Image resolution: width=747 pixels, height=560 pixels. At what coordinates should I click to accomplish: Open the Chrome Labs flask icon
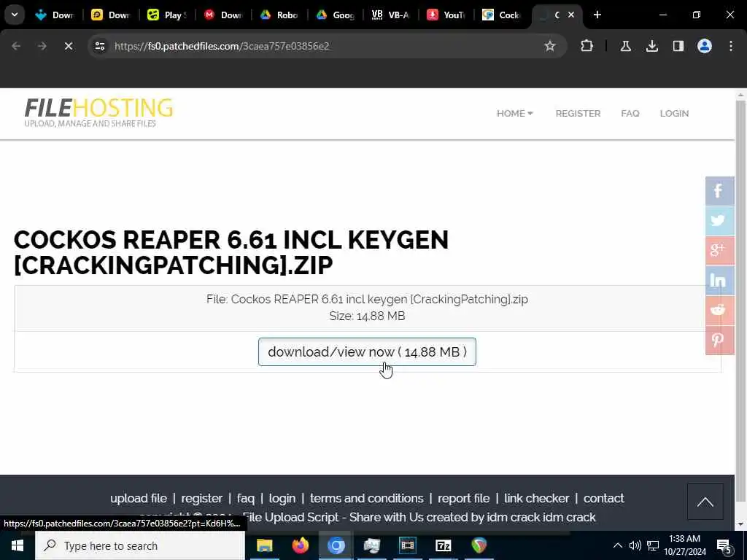[625, 46]
